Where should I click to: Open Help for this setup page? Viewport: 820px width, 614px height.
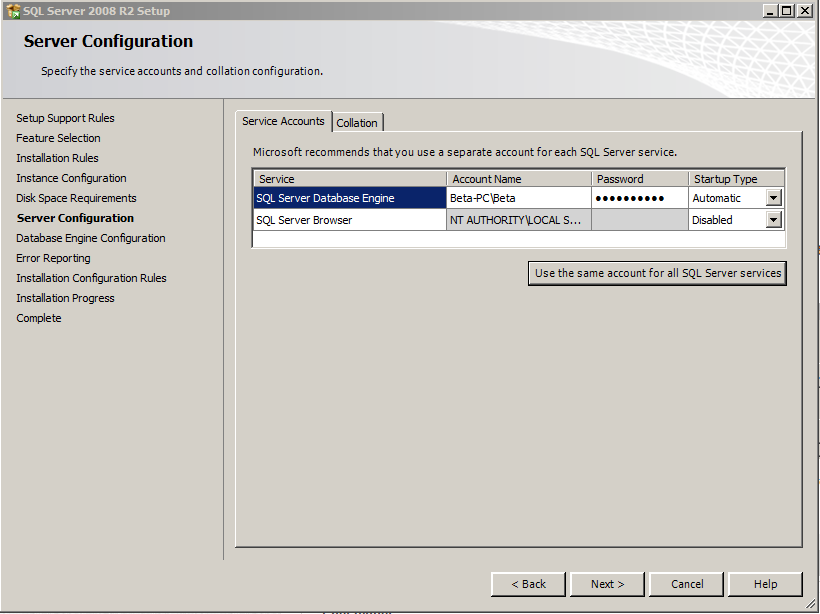click(x=765, y=584)
